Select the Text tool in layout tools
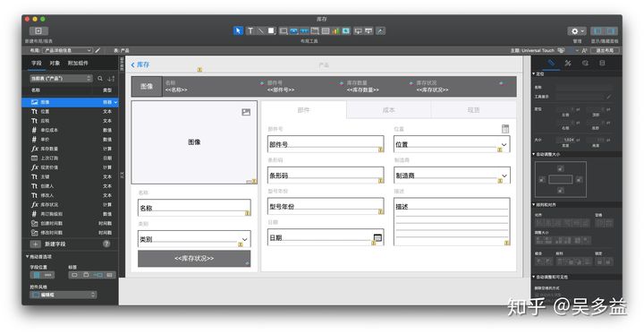 point(250,30)
